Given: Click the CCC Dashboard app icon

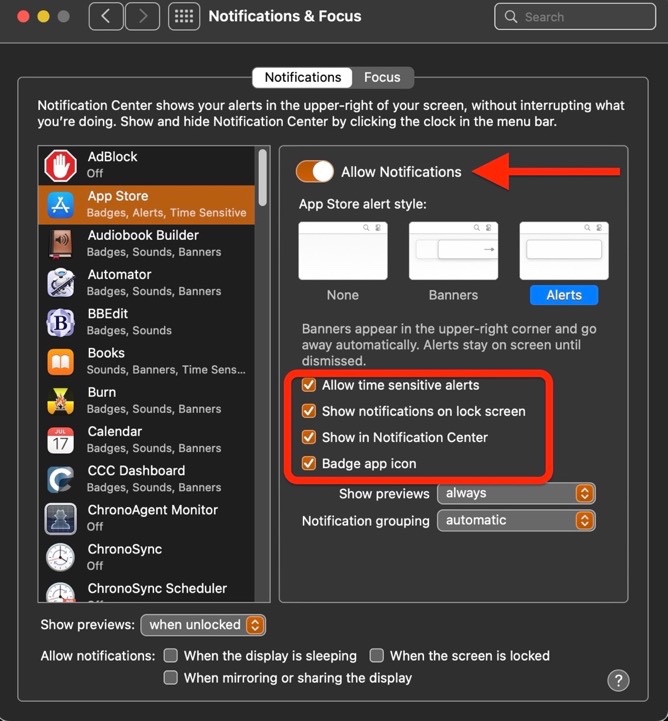Looking at the screenshot, I should 60,479.
